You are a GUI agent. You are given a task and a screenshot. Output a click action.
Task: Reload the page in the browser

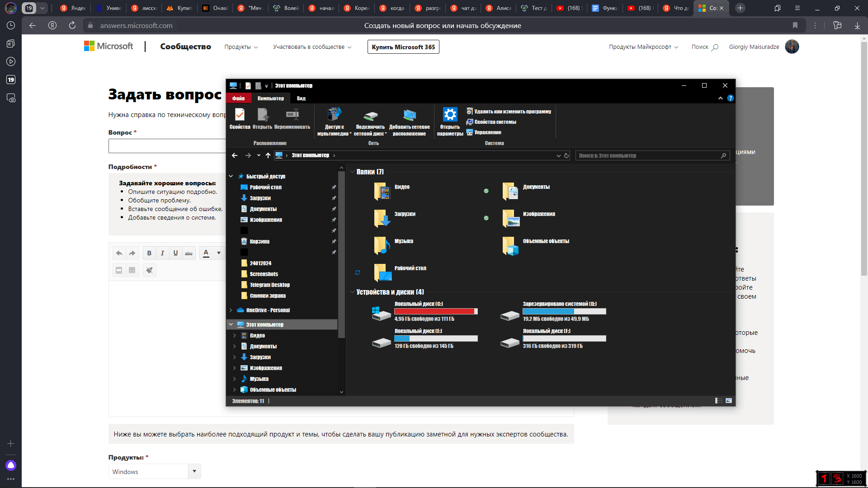pyautogui.click(x=72, y=25)
